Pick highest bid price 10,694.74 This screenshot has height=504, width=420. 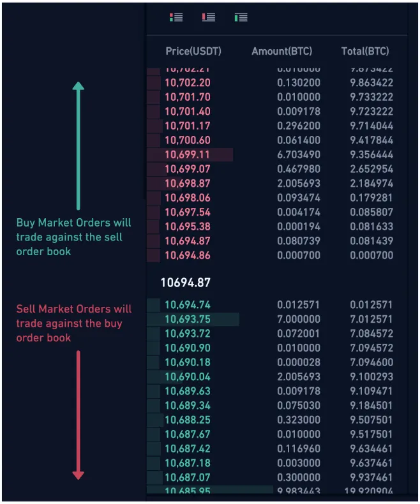coord(188,305)
